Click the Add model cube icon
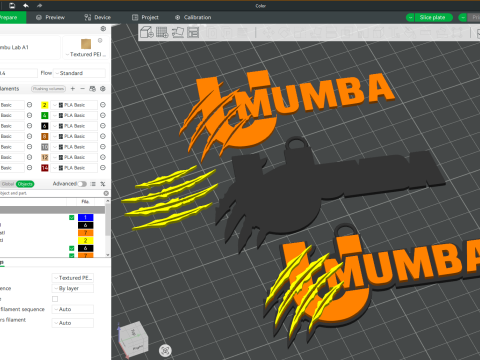This screenshot has height=360, width=480. point(147,32)
